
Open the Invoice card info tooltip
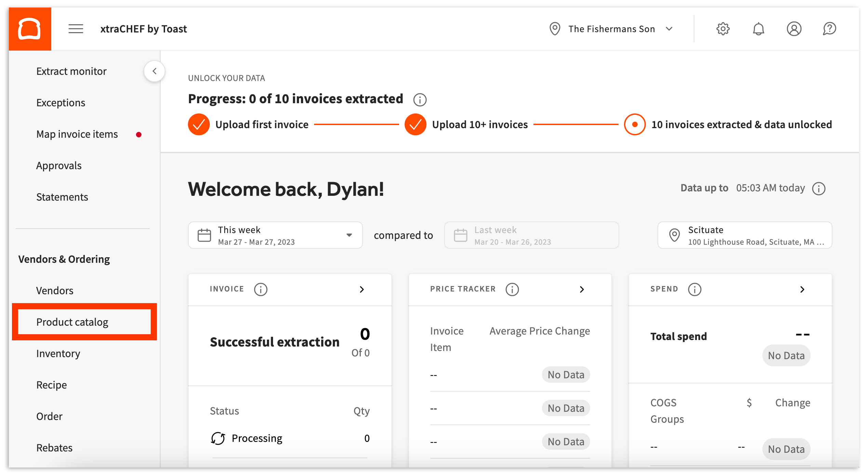[261, 289]
